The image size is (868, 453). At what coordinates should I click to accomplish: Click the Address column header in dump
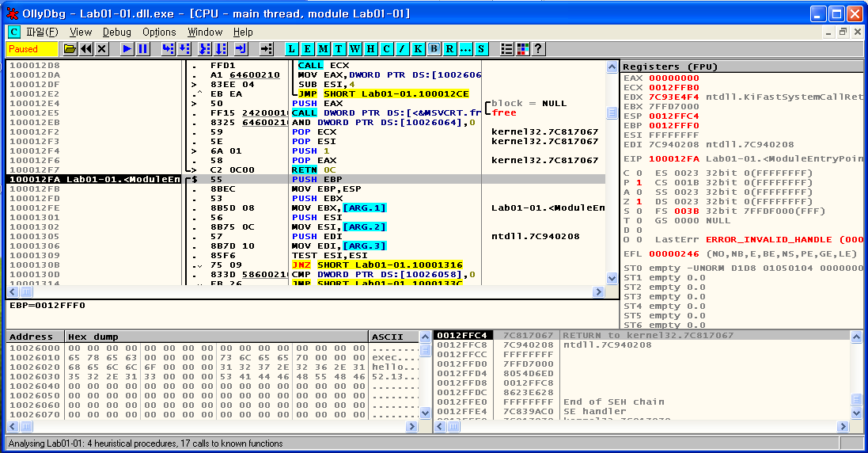(x=36, y=337)
